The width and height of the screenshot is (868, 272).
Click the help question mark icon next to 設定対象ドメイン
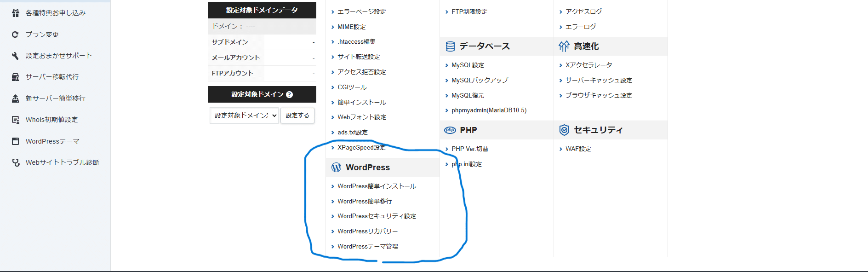(x=289, y=94)
